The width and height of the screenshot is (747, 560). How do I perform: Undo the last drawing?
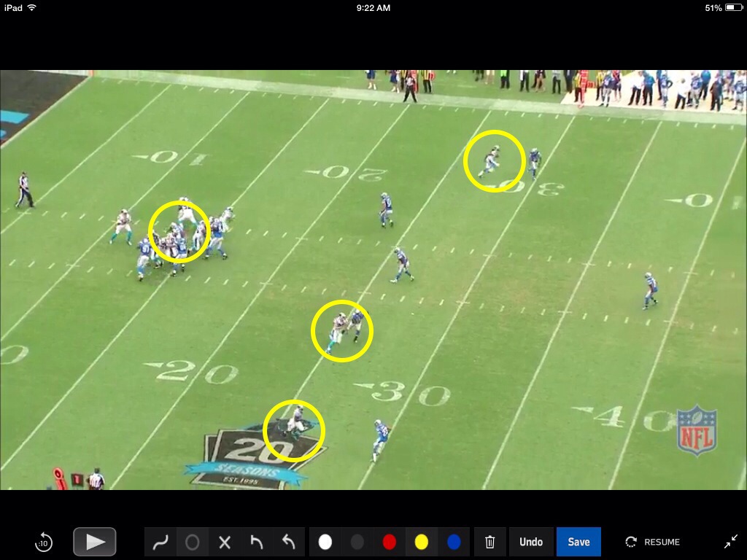coord(531,542)
